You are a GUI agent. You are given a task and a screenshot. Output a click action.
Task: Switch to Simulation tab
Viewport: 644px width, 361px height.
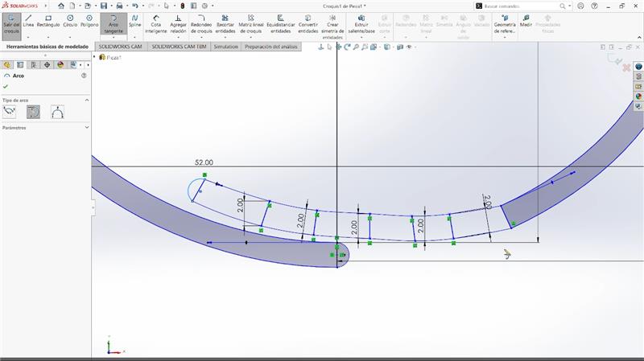tap(226, 47)
